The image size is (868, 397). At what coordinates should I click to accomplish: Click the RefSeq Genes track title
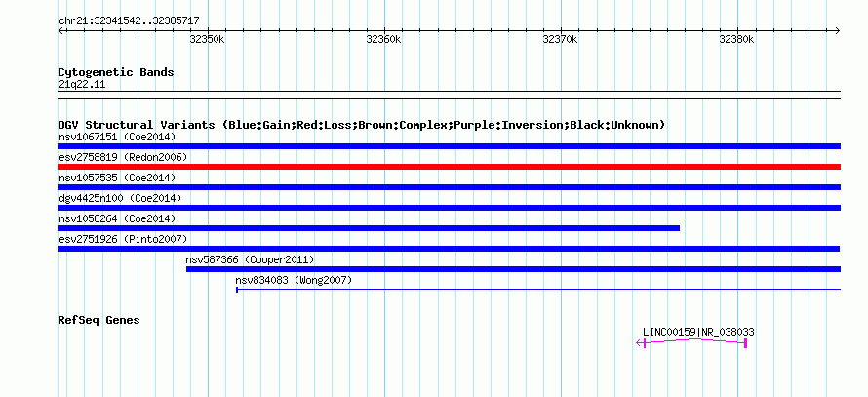pyautogui.click(x=99, y=320)
